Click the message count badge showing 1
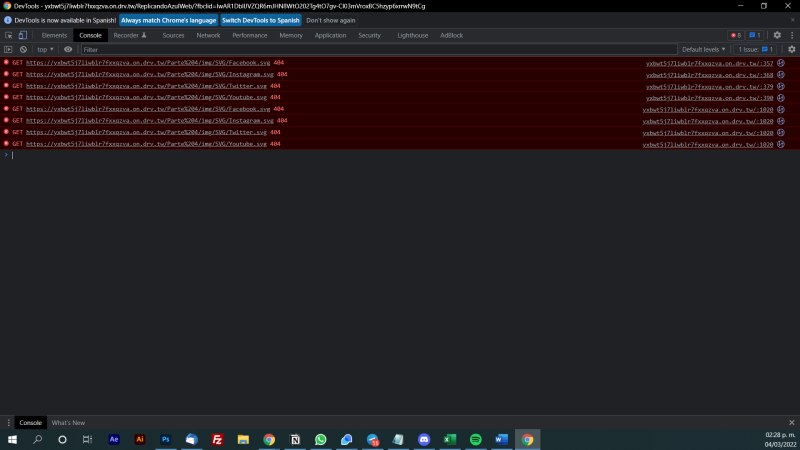The image size is (800, 450). coord(755,35)
